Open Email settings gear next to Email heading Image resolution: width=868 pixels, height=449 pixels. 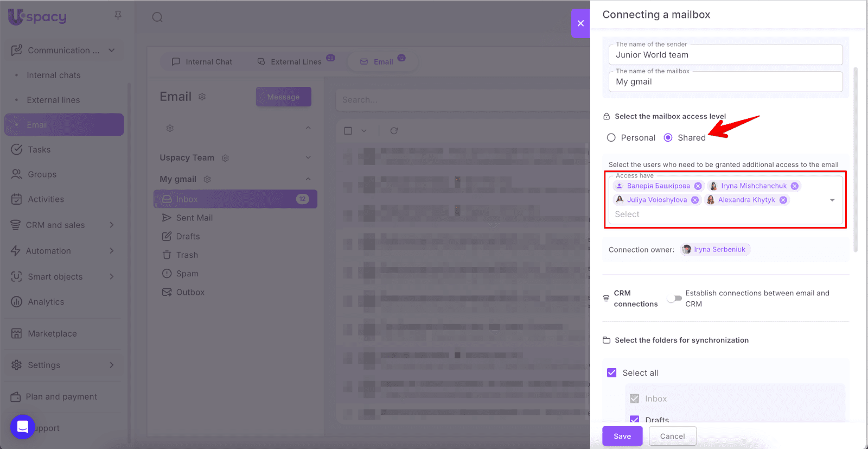(x=202, y=97)
